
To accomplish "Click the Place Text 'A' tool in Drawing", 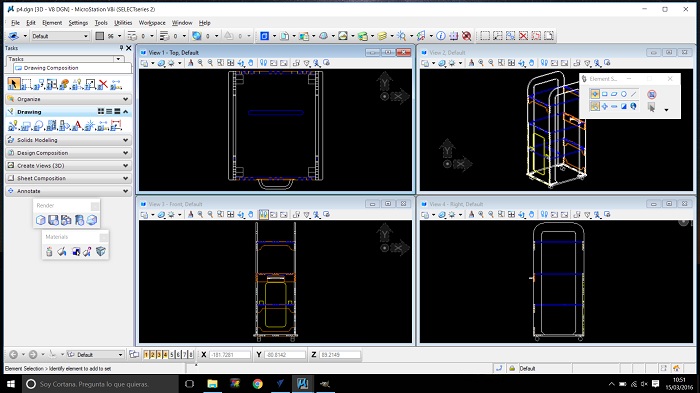I will point(77,125).
